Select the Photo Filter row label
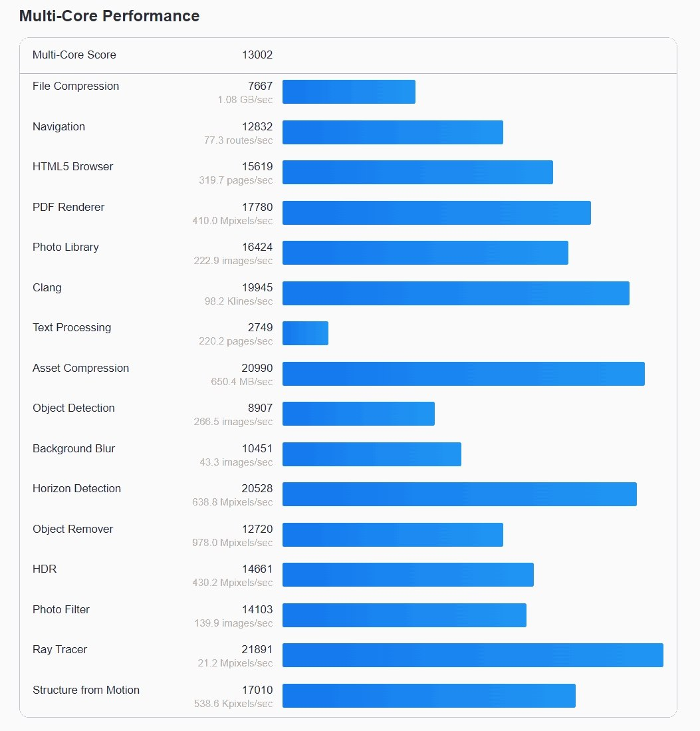The image size is (700, 731). click(61, 610)
